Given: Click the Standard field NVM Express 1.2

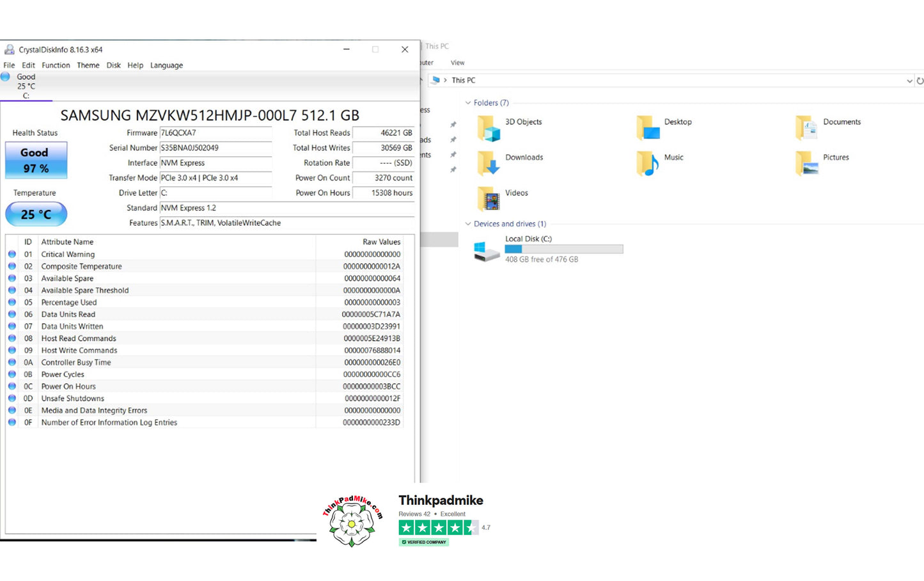Looking at the screenshot, I should click(x=286, y=208).
